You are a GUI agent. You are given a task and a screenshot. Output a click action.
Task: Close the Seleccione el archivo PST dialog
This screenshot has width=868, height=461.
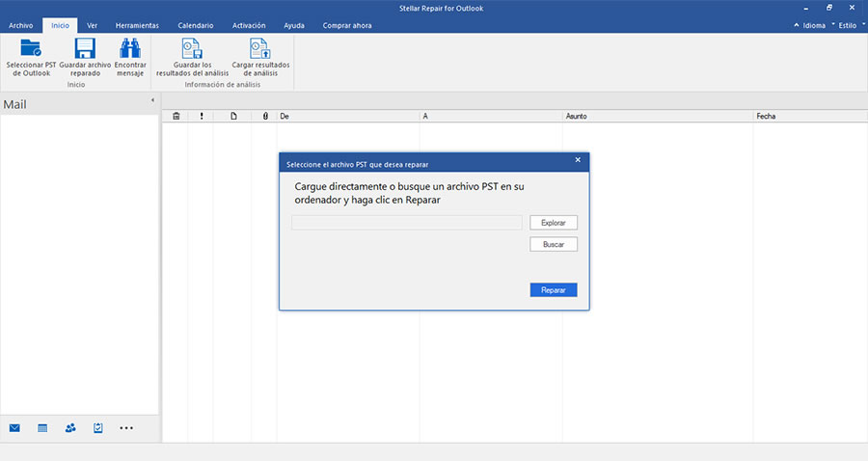click(578, 160)
